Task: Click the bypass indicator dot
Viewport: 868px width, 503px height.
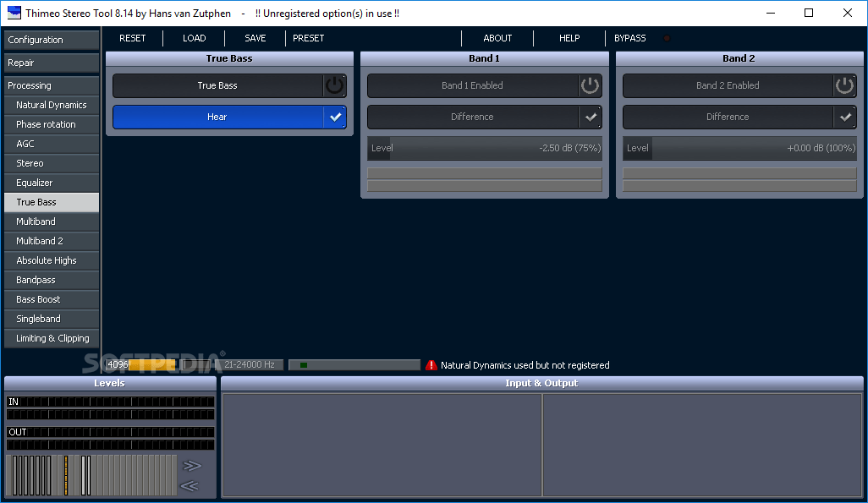Action: (x=667, y=38)
